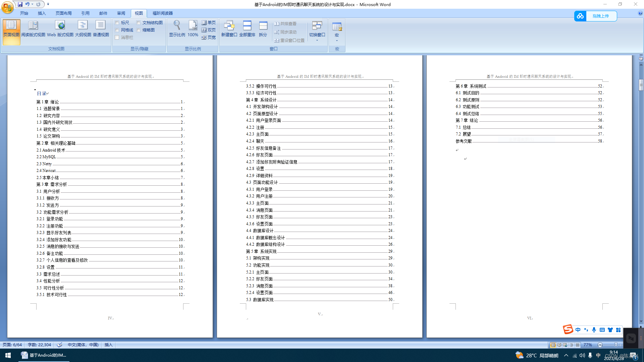Enable the Ruler checkbox
The width and height of the screenshot is (644, 362).
point(117,23)
